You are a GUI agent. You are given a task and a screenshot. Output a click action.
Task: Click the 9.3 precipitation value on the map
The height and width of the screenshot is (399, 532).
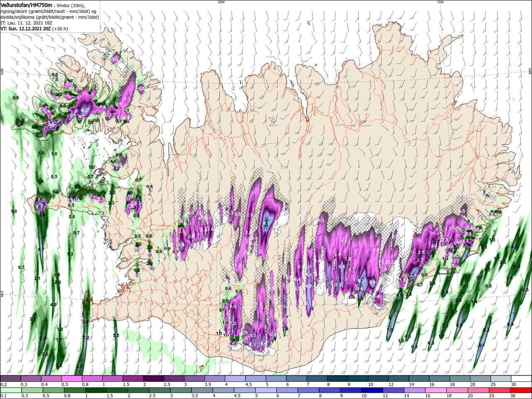(361, 281)
